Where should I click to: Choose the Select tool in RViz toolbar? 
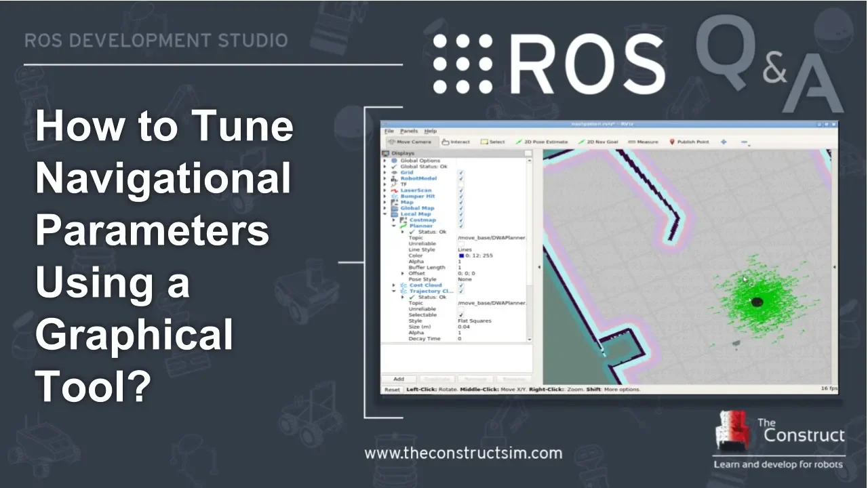[x=492, y=142]
